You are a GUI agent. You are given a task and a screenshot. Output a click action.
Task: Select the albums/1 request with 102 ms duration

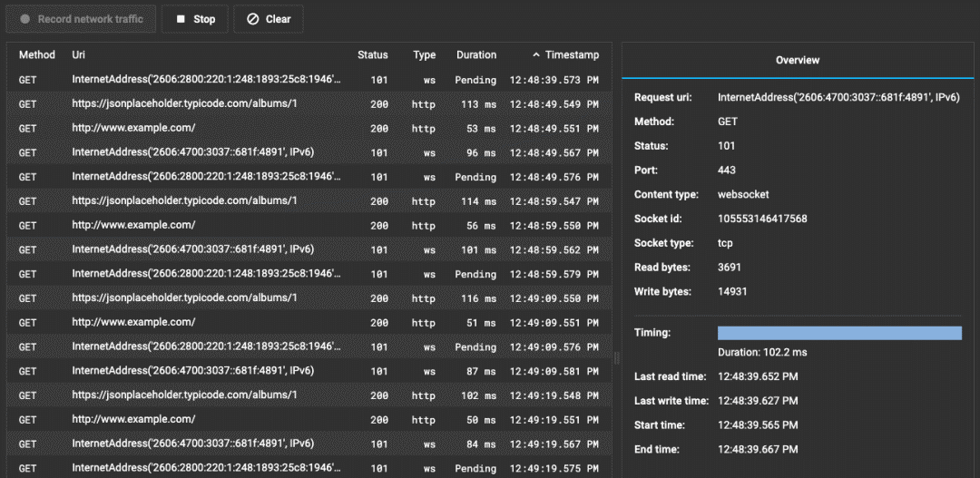click(x=185, y=395)
